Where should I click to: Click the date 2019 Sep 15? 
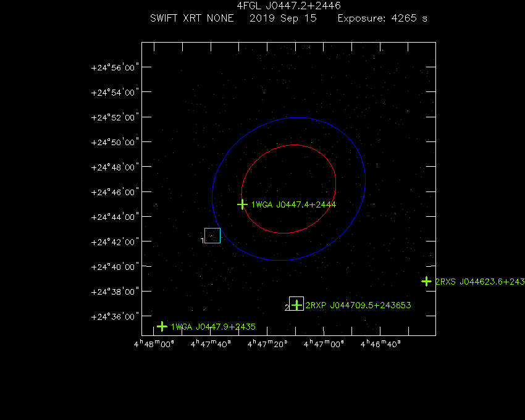pos(283,18)
